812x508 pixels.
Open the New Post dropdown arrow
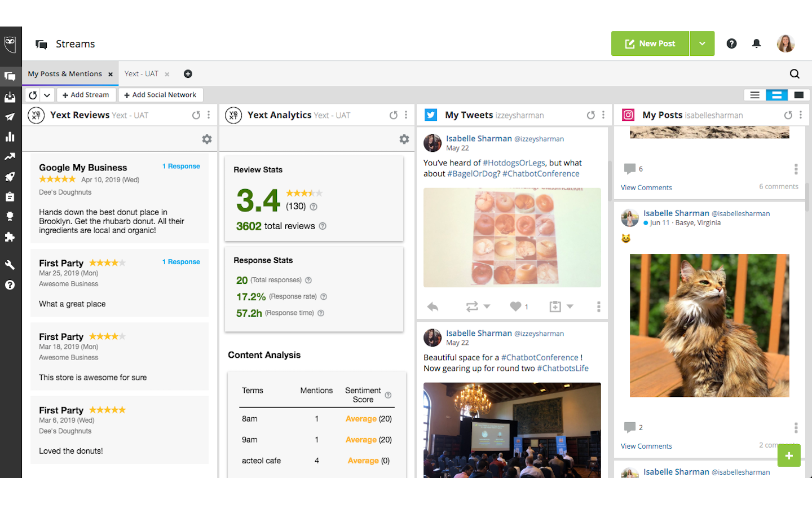click(702, 43)
